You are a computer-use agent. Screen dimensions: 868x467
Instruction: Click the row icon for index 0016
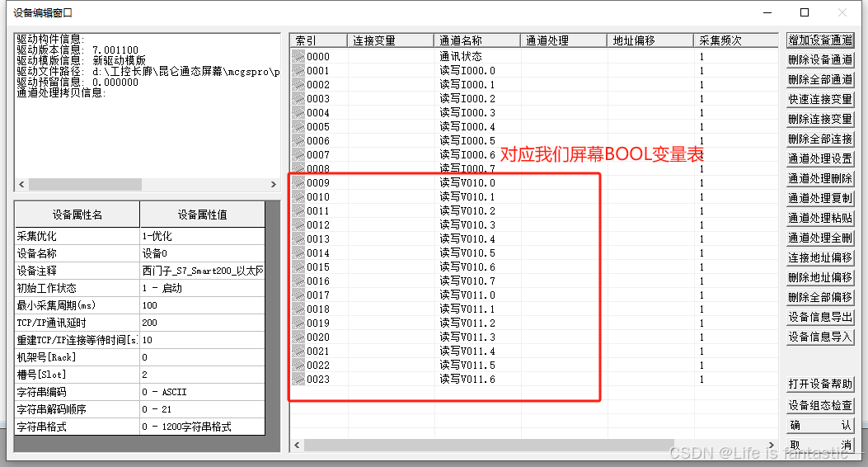[x=298, y=281]
